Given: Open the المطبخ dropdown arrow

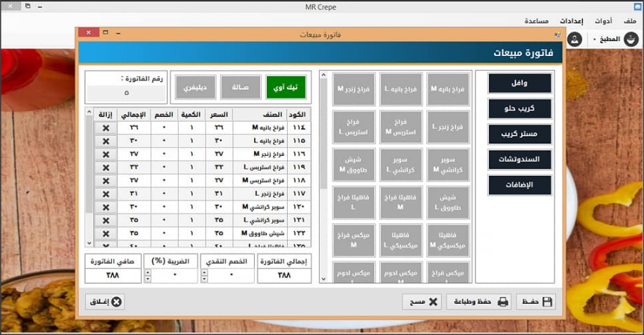Looking at the screenshot, I should (594, 40).
